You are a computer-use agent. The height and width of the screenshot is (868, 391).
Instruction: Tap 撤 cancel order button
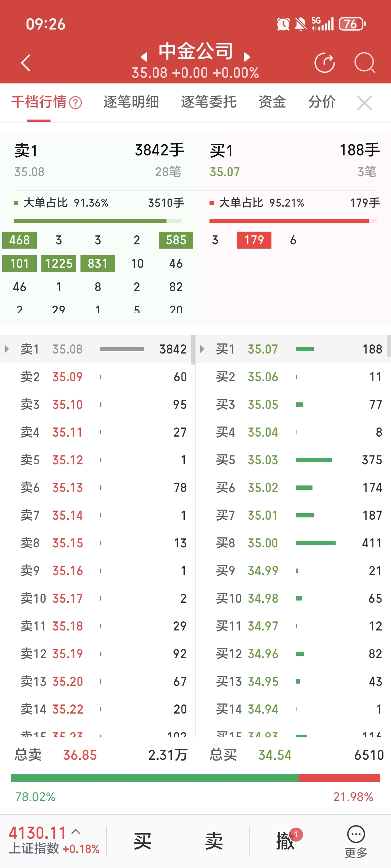pos(285,841)
